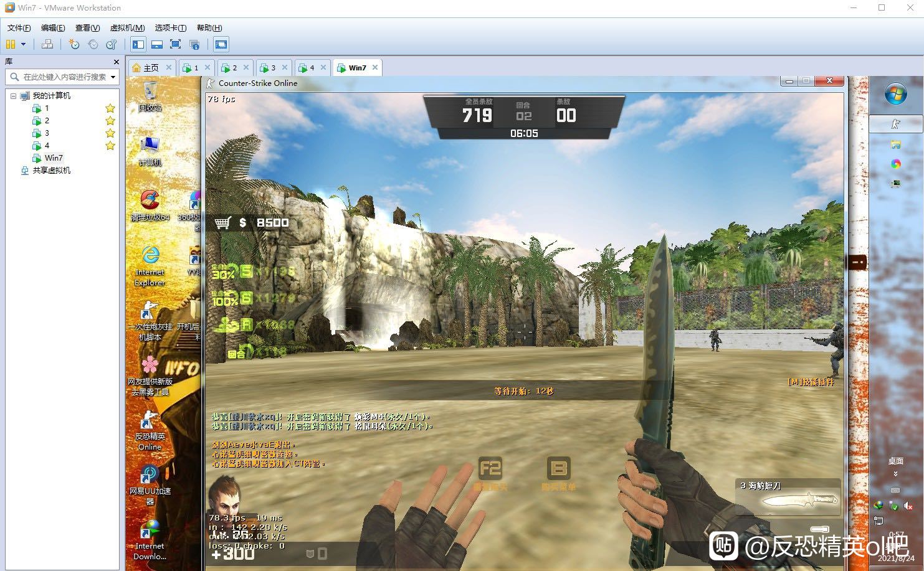Open the 回收站 recycle bin desktop icon
This screenshot has width=924, height=571.
(150, 97)
